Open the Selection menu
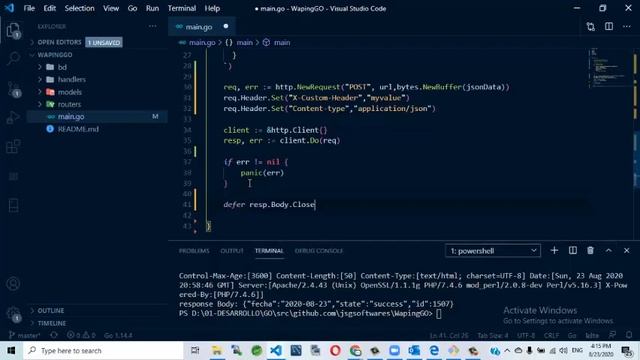This screenshot has height=360, width=640. click(x=80, y=8)
